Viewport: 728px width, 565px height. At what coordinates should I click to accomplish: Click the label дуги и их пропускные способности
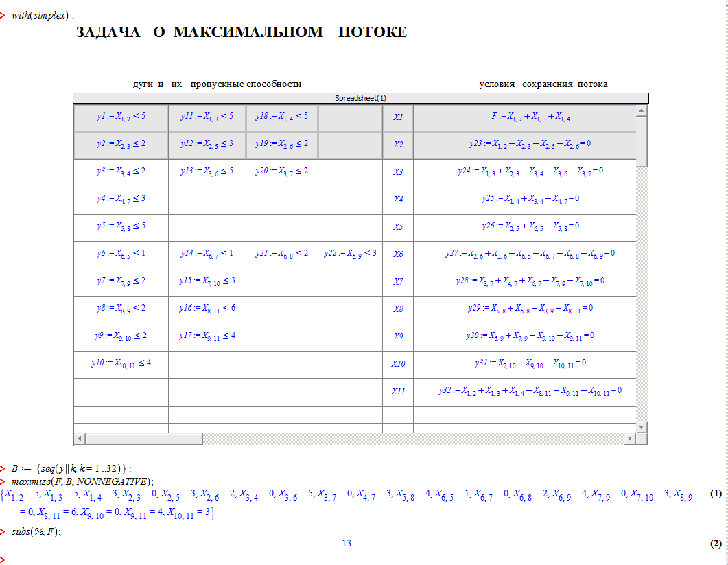click(x=218, y=84)
